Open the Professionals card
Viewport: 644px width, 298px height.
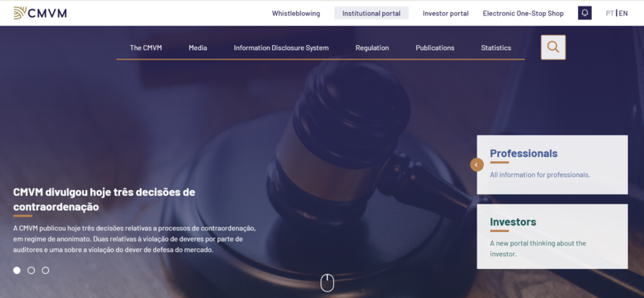point(552,164)
